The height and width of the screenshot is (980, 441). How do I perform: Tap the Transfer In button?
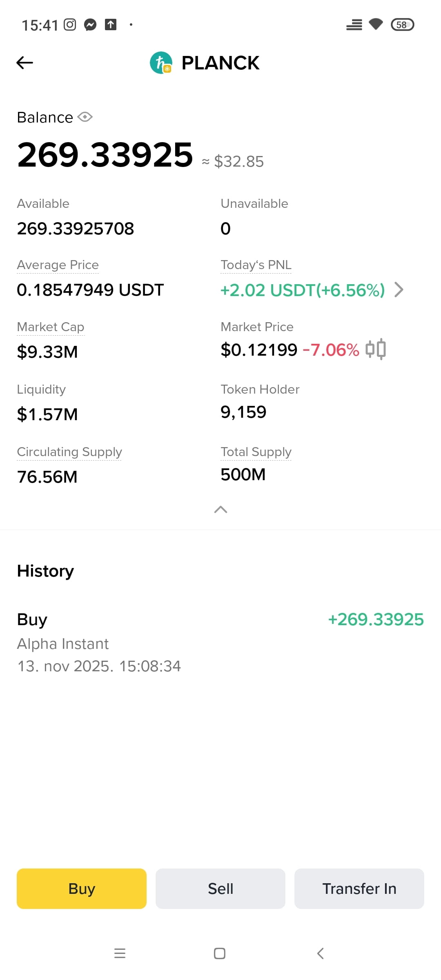tap(359, 889)
